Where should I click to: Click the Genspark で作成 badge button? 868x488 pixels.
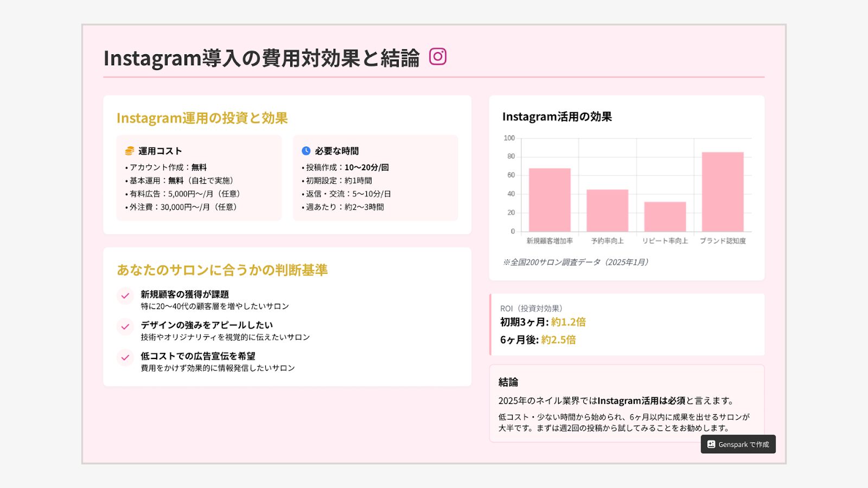click(738, 444)
